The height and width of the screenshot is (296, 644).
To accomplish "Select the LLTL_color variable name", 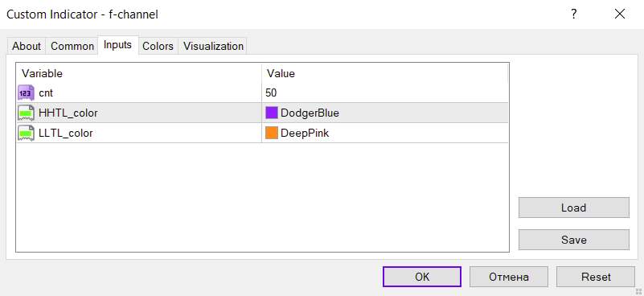I will pos(66,134).
